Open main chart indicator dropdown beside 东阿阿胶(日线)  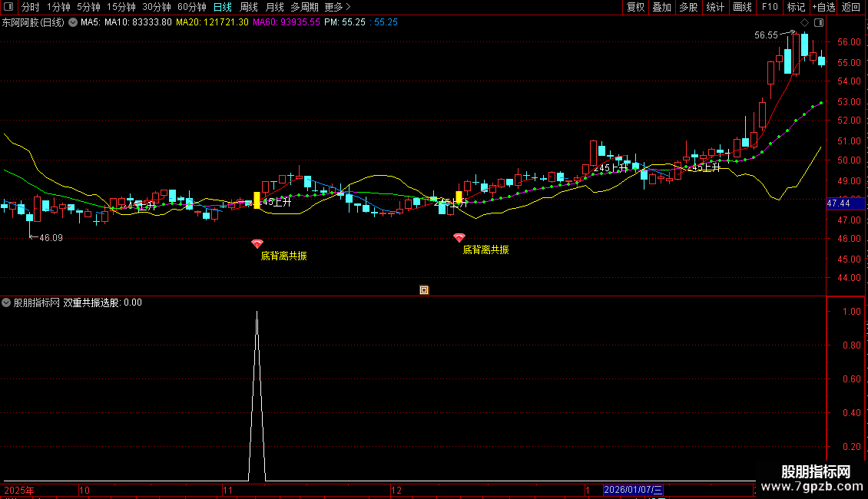(72, 23)
